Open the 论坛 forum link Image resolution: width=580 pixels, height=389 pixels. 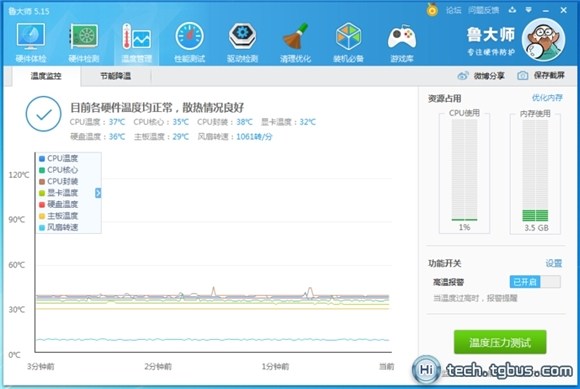click(x=454, y=10)
